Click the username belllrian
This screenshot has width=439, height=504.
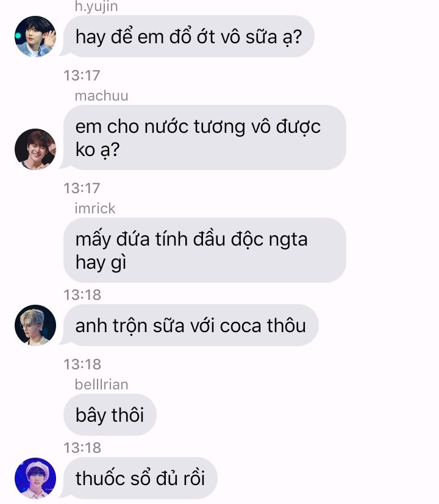click(x=101, y=385)
